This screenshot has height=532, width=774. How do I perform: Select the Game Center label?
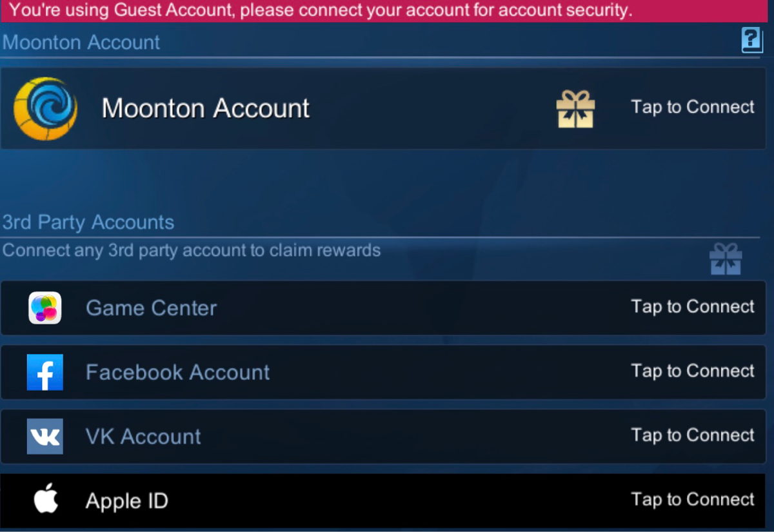152,308
